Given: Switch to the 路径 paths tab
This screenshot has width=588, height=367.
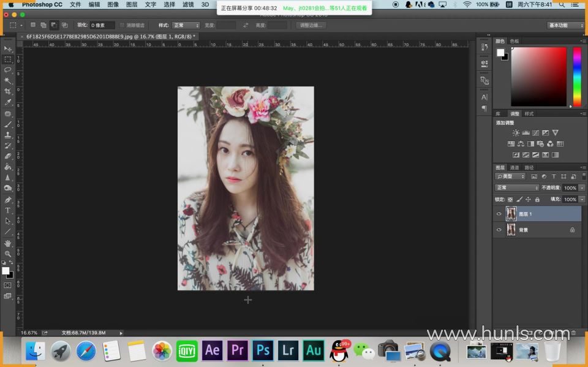Looking at the screenshot, I should (x=529, y=167).
